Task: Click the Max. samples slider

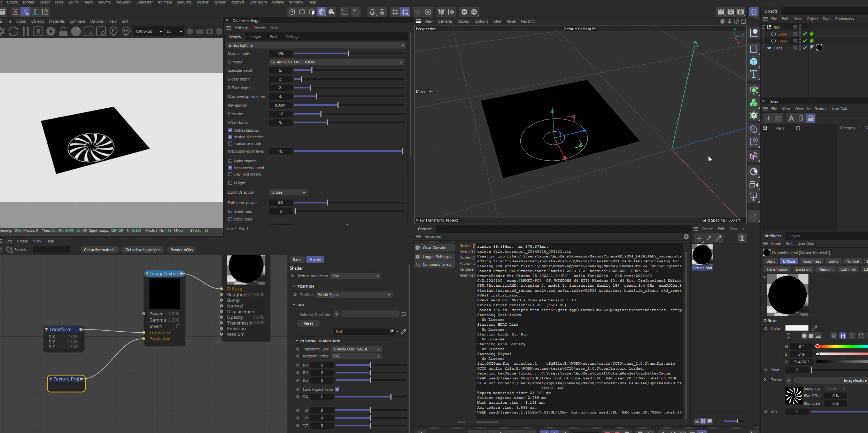Action: point(349,54)
